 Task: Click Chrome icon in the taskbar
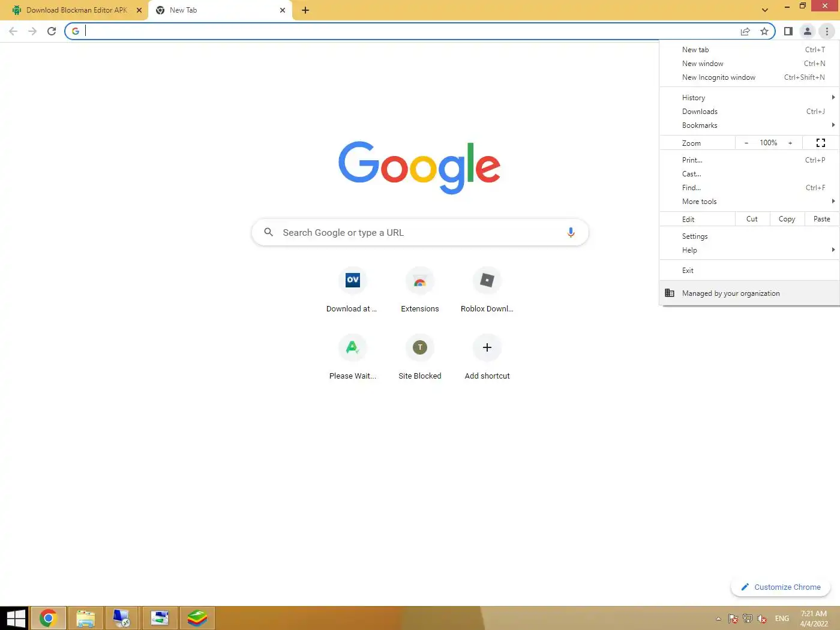(48, 618)
